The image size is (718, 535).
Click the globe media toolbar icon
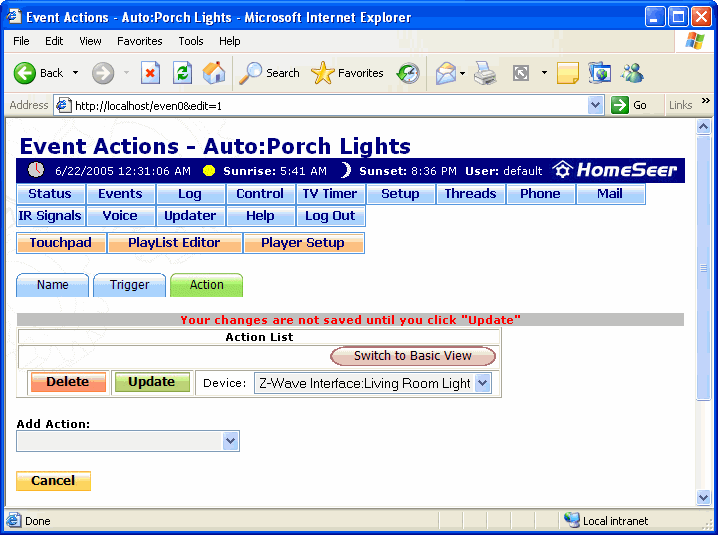pos(599,73)
